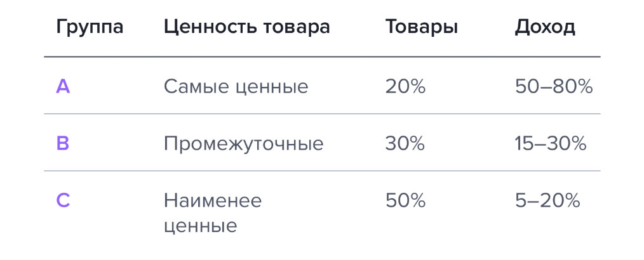Click the purple group letter C
Image resolution: width=644 pixels, height=260 pixels.
(63, 200)
